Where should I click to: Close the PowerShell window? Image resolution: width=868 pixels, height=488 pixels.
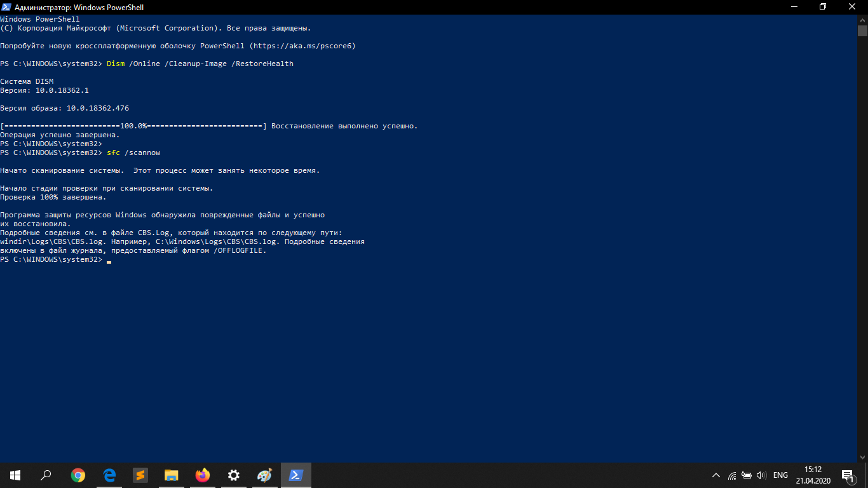pos(853,7)
